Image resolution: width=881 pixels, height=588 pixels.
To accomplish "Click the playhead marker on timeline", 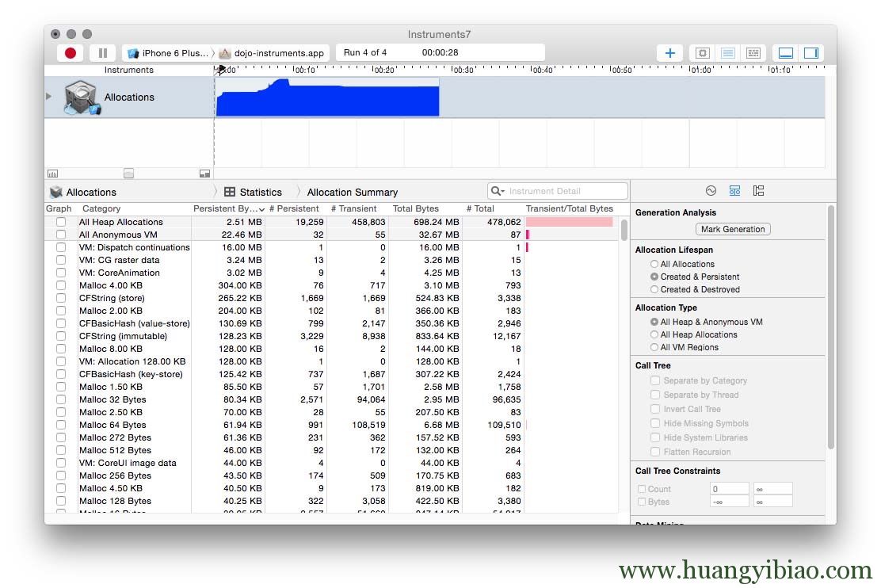I will point(221,69).
